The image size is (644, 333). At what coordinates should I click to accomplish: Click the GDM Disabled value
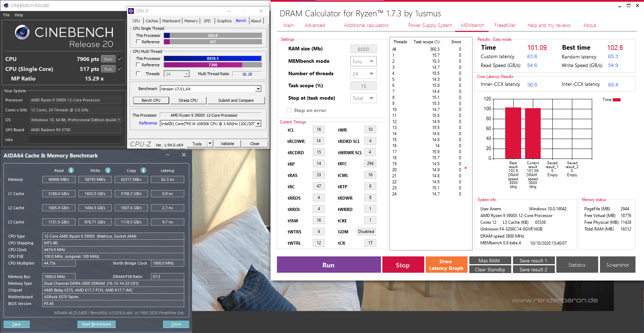point(366,232)
